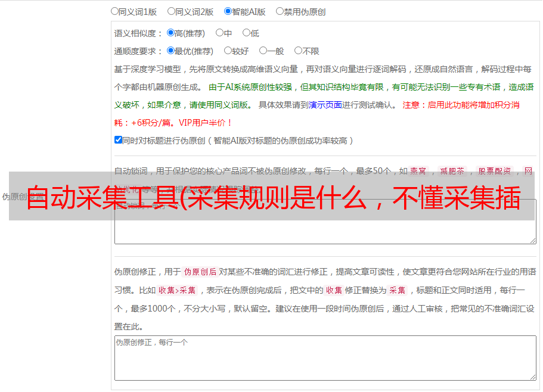The image size is (543, 392).
Task: Click the 燕窝 example keyword tag
Action: (418, 171)
